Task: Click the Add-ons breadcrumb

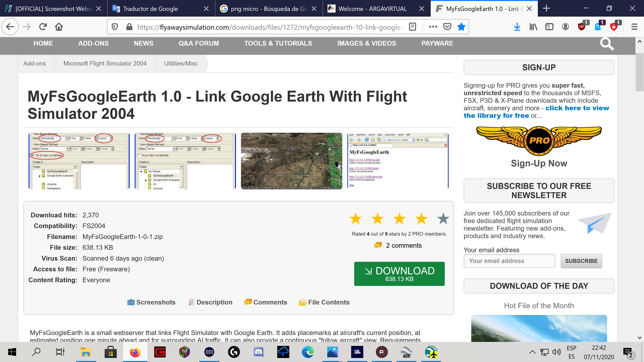Action: [x=35, y=64]
